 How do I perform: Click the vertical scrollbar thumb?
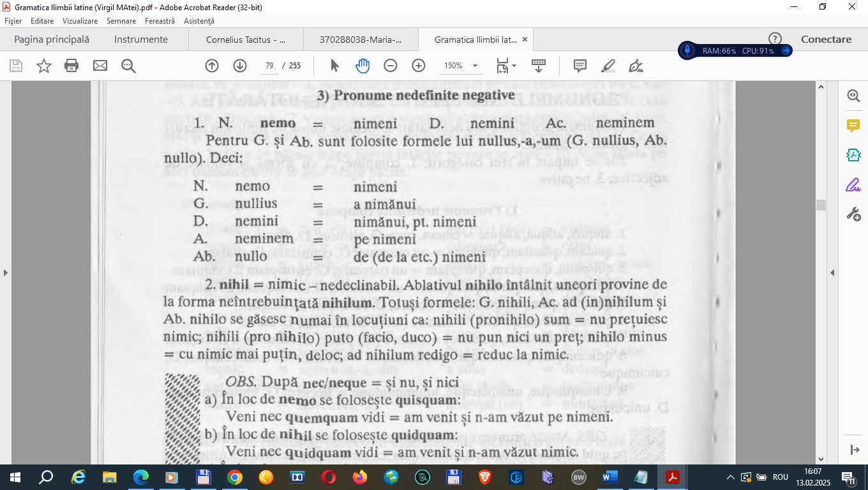[x=821, y=205]
